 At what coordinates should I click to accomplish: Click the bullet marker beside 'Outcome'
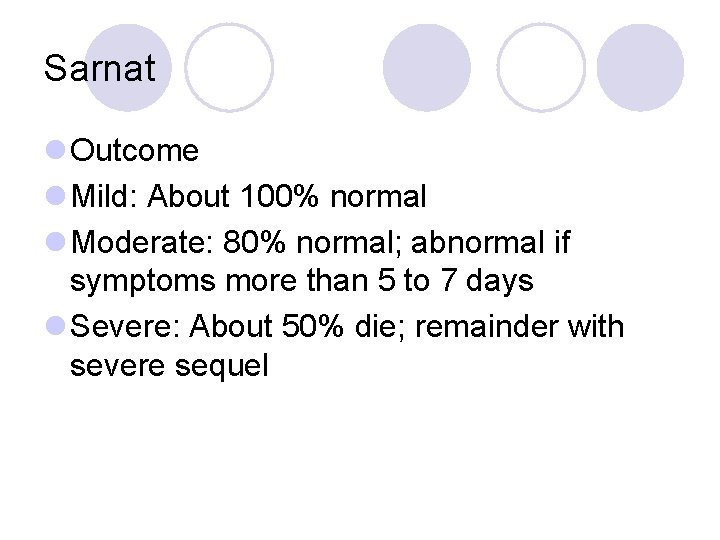tap(56, 150)
